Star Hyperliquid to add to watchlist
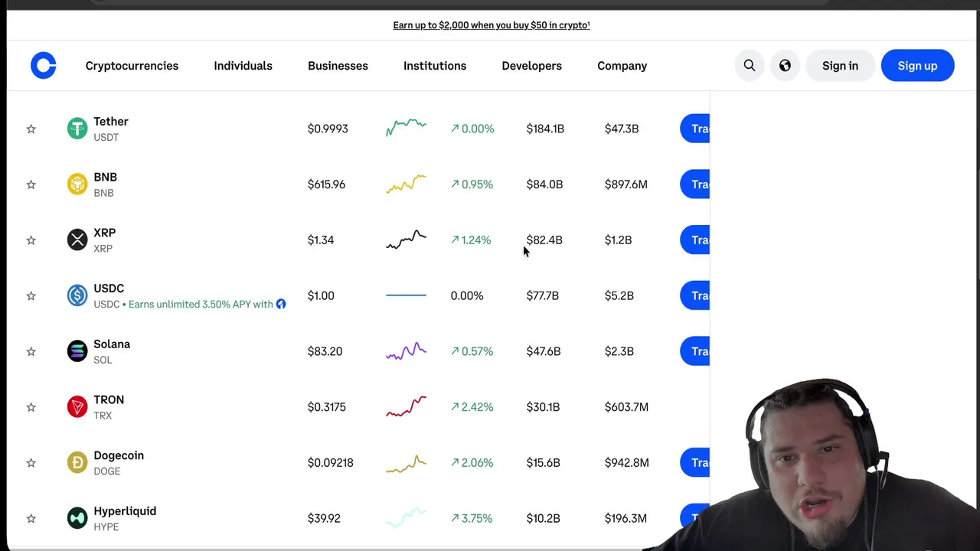Image resolution: width=980 pixels, height=551 pixels. click(31, 518)
